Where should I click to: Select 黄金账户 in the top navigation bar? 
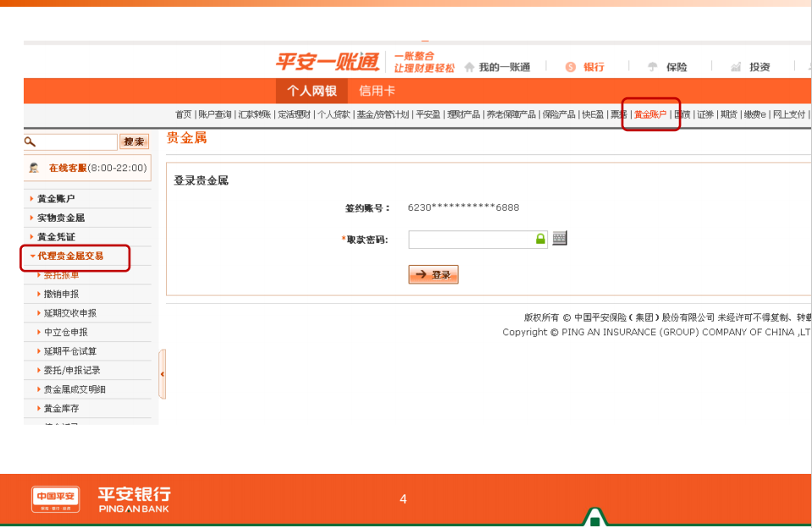[650, 114]
